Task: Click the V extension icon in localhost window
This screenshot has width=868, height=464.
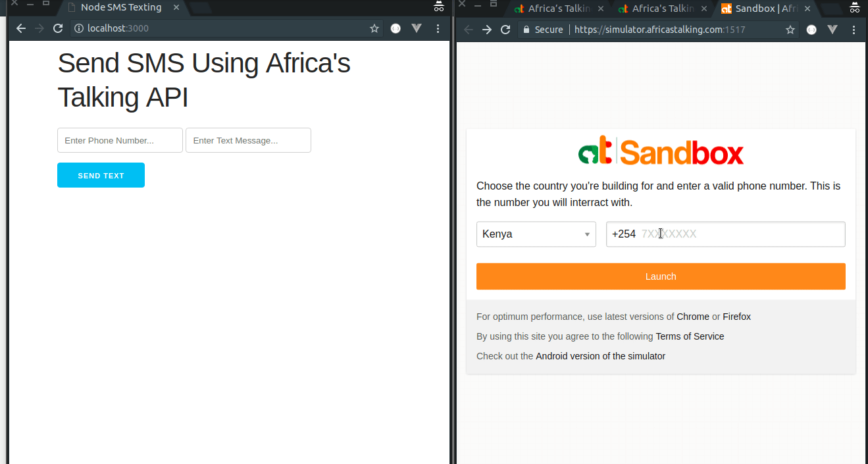Action: pos(417,29)
